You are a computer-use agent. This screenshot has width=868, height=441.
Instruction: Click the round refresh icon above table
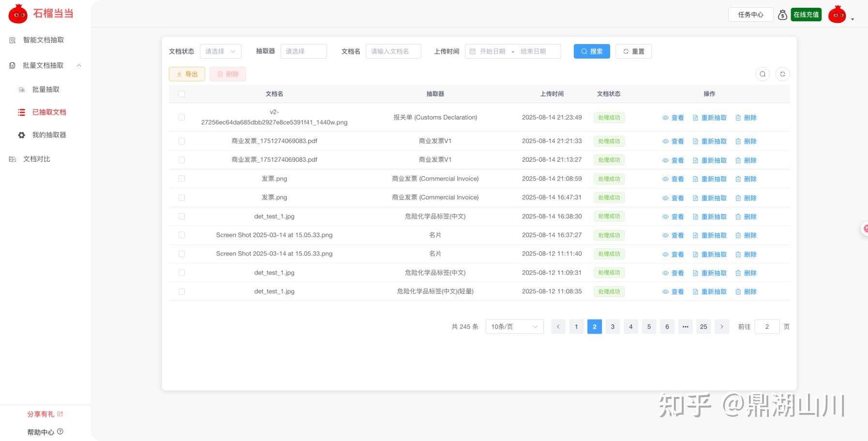[782, 74]
